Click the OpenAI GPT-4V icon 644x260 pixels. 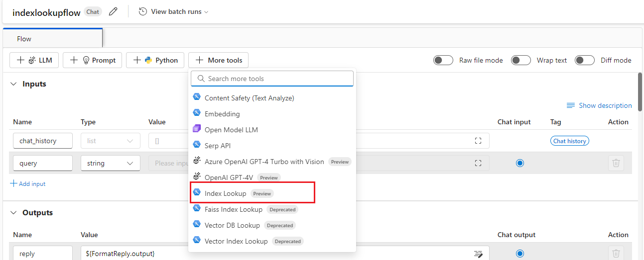[197, 177]
